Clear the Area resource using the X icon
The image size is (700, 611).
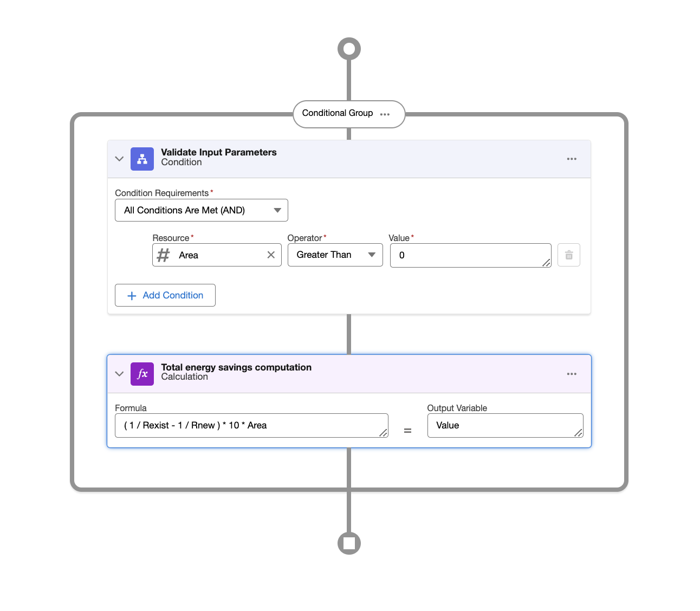pyautogui.click(x=271, y=255)
